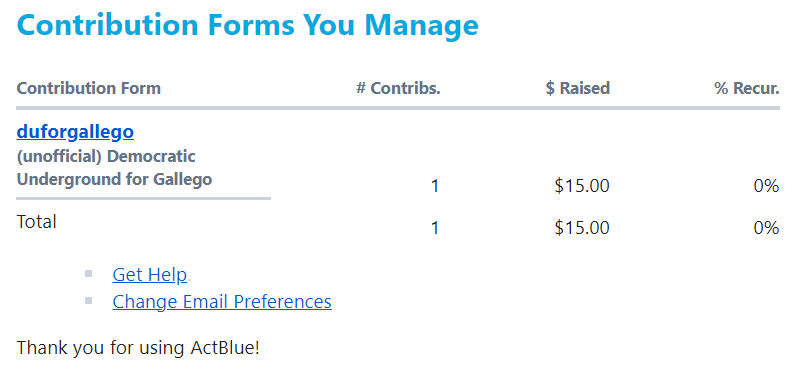Open Change Email Preferences link
The width and height of the screenshot is (788, 373).
222,302
